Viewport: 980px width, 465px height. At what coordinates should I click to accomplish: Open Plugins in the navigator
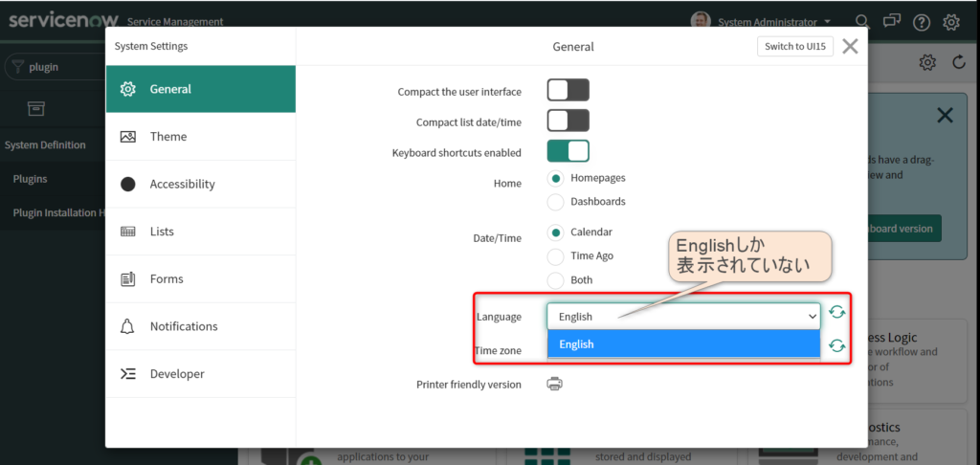tap(30, 179)
